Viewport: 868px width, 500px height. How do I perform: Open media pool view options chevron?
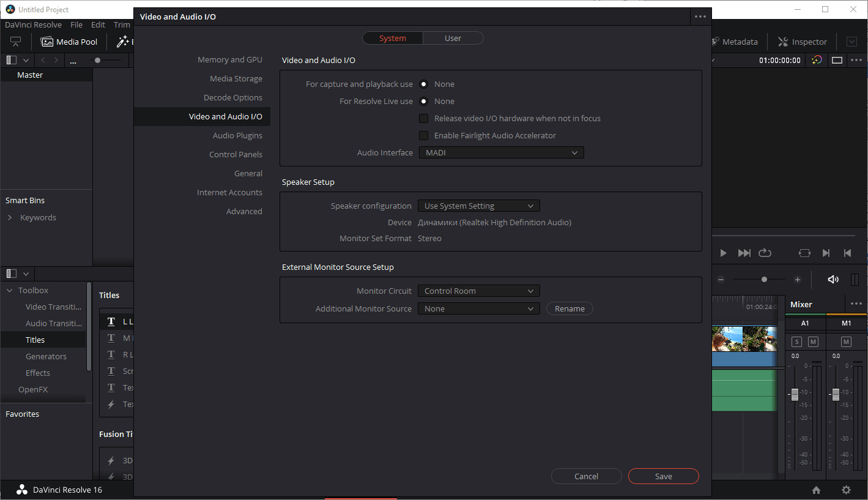point(26,60)
